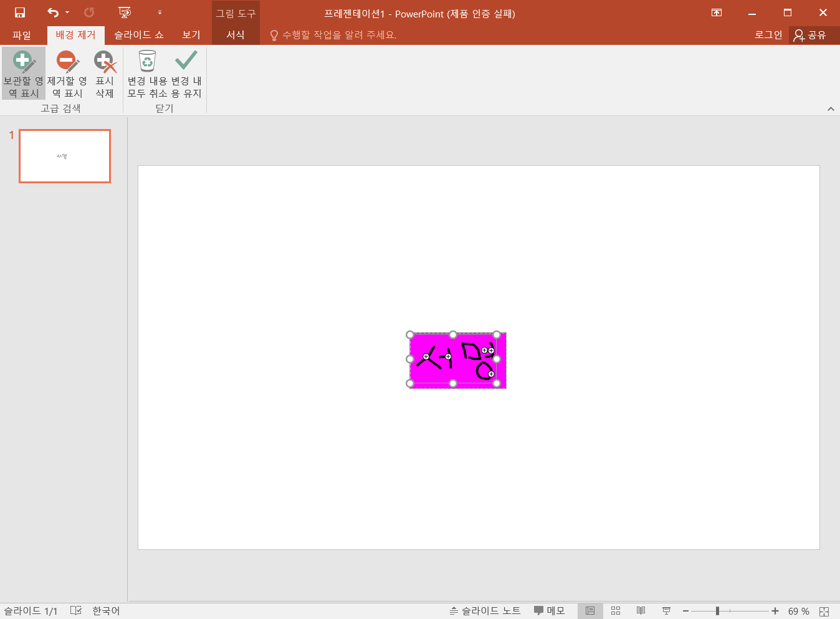Save the presentation with floppy icon

click(20, 12)
